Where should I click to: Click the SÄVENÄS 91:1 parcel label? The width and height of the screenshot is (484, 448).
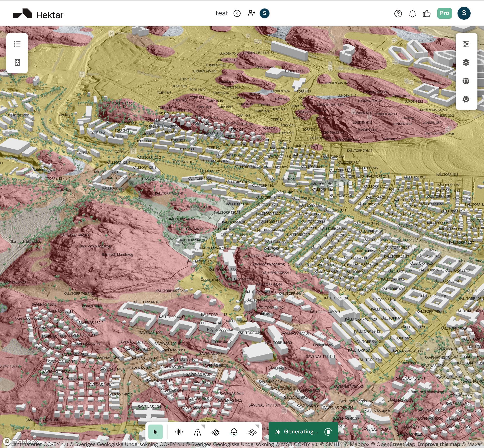point(280,368)
